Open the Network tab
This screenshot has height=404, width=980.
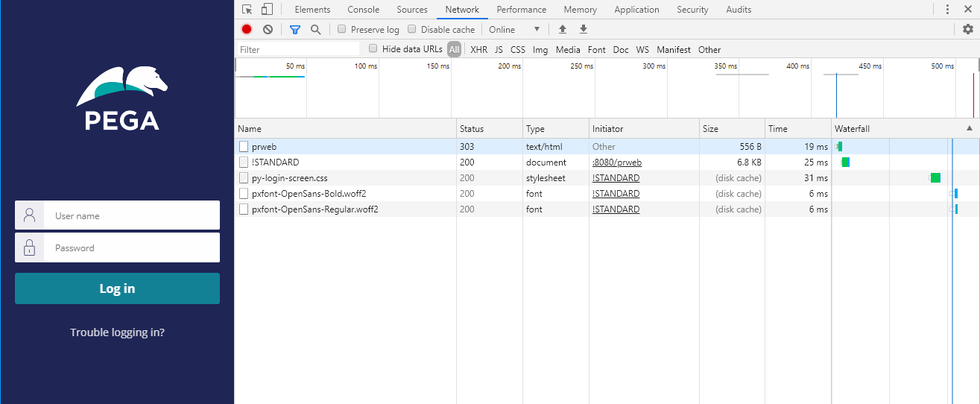tap(462, 10)
